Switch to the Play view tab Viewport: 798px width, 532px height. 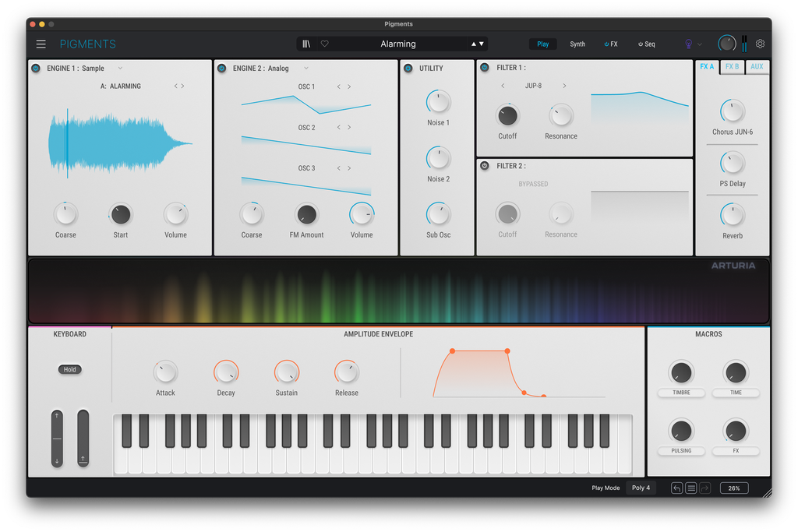pos(542,44)
